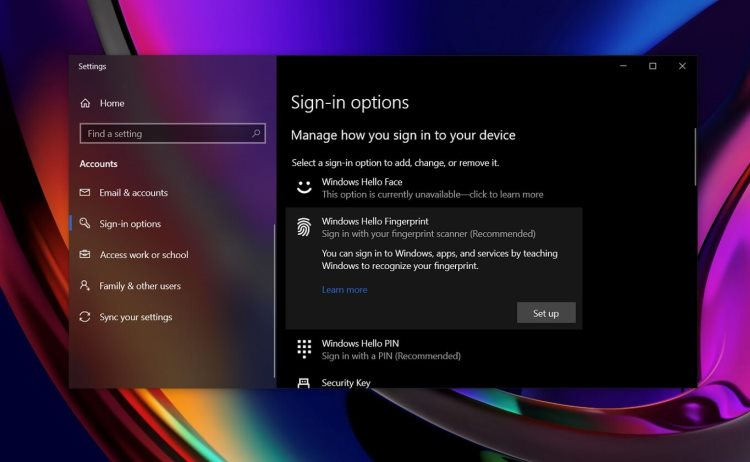
Task: Collapse the Windows Hello Fingerprint section
Action: click(434, 227)
